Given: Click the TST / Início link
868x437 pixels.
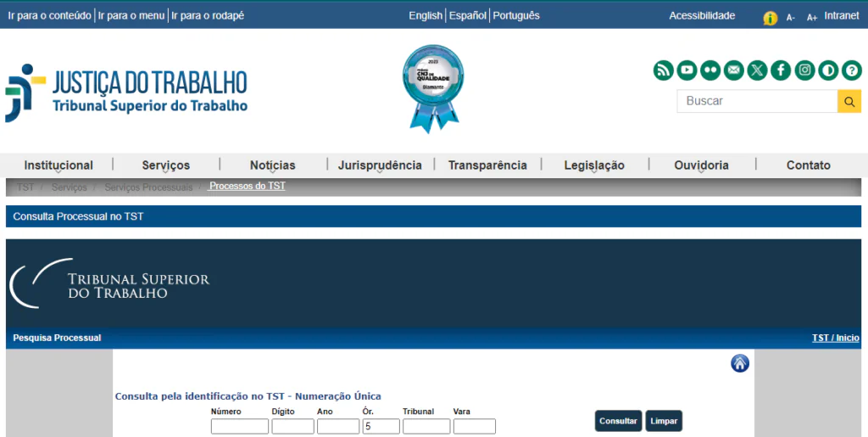Looking at the screenshot, I should (x=835, y=338).
